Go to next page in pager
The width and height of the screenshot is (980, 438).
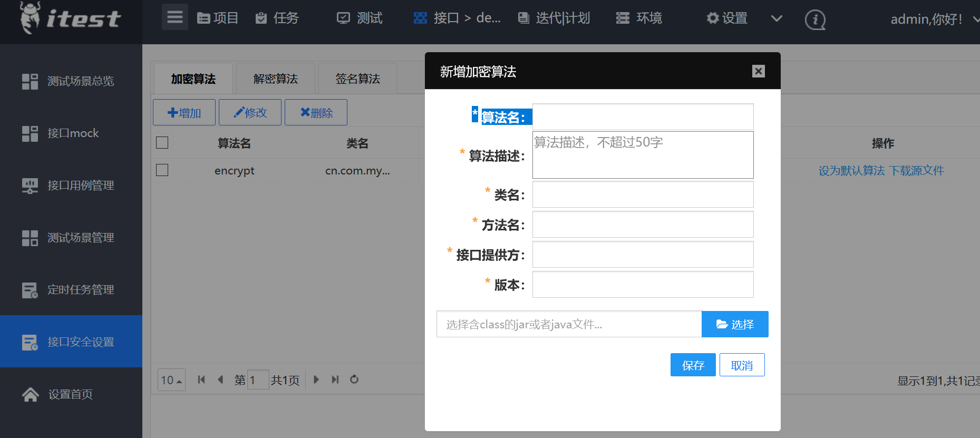(x=316, y=379)
